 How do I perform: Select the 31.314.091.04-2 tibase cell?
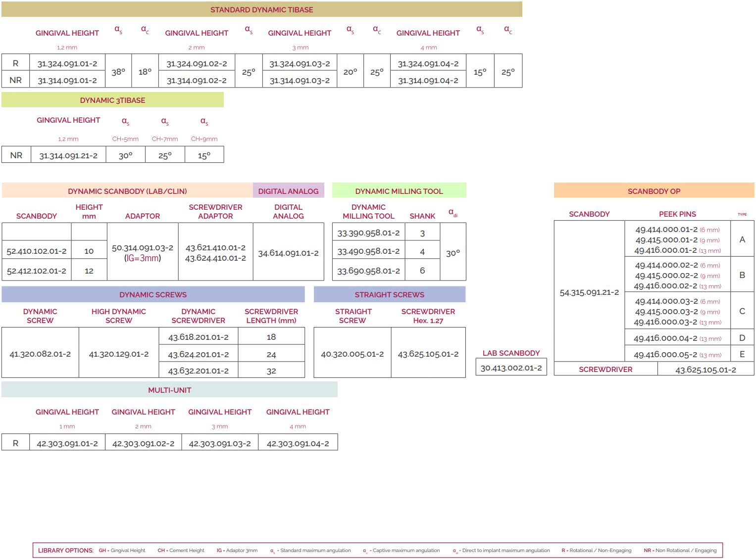(x=428, y=80)
